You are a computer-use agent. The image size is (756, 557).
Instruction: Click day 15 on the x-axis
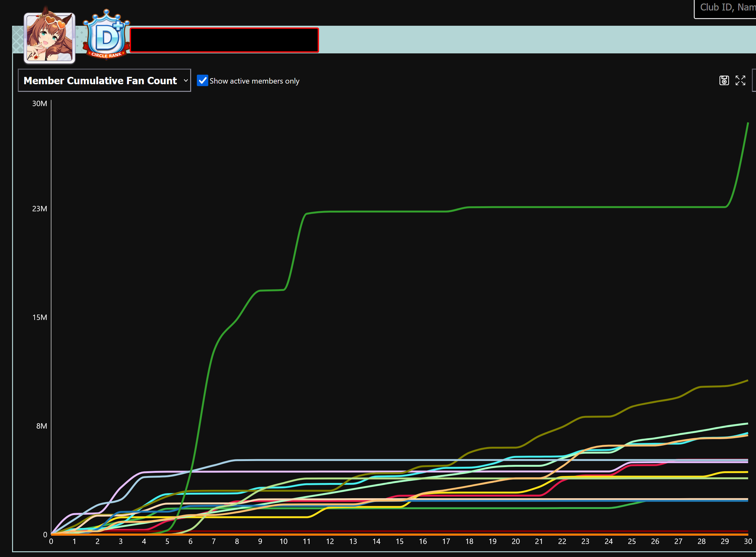click(x=399, y=541)
